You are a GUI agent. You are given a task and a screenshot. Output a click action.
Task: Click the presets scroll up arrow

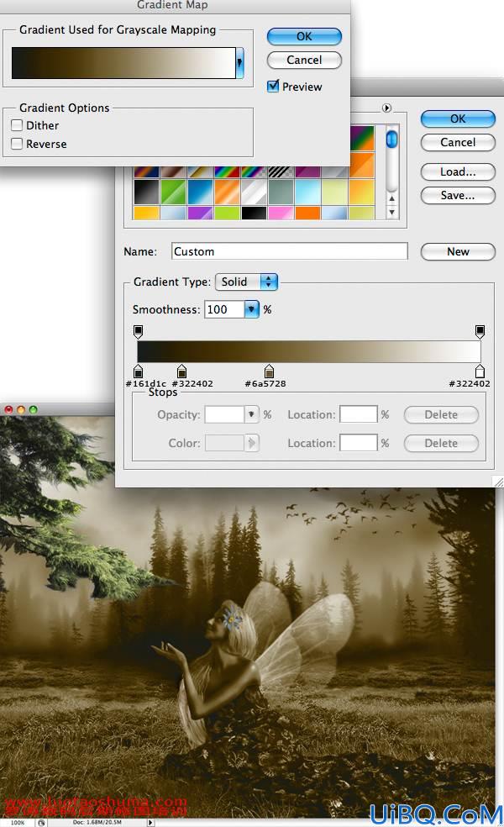pos(391,199)
